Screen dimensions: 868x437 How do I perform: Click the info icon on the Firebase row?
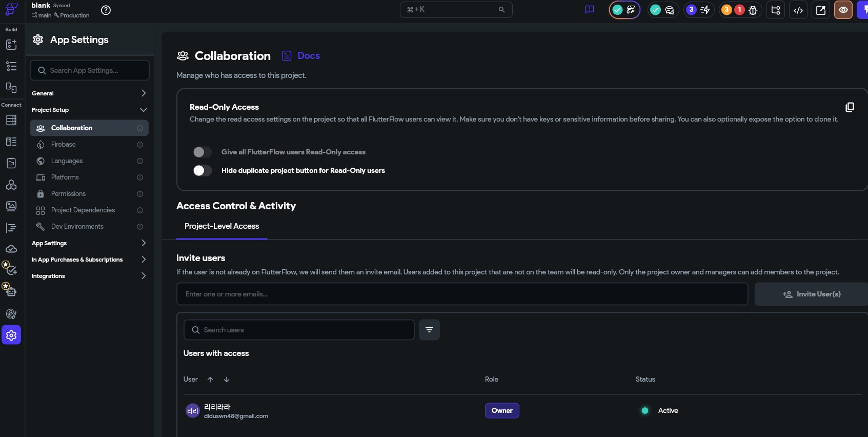(x=140, y=145)
